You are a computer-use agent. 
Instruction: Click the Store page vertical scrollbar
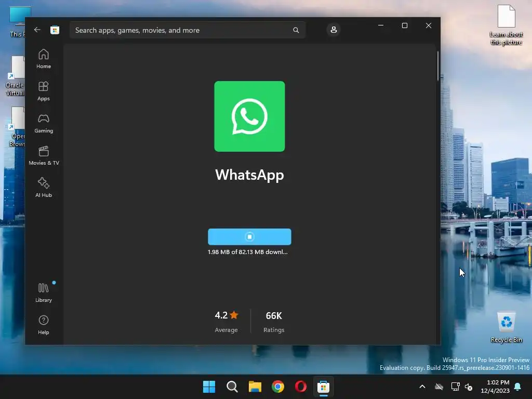(437, 66)
